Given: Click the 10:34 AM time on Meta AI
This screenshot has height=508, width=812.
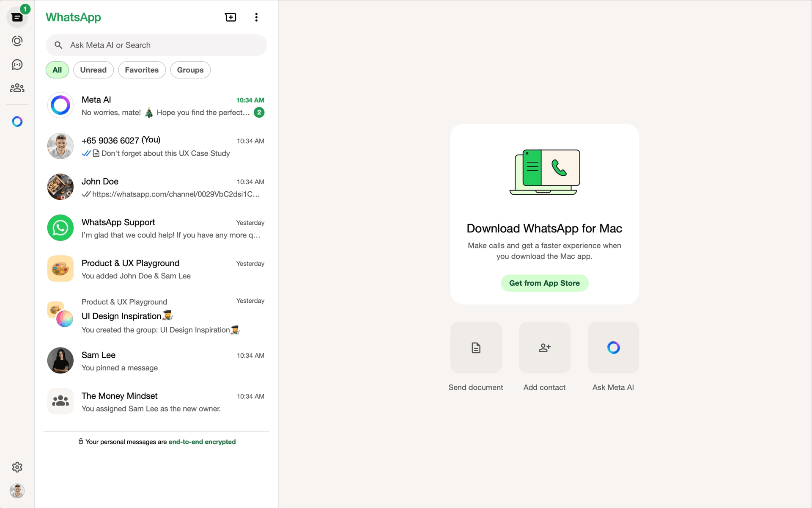Looking at the screenshot, I should [x=250, y=100].
